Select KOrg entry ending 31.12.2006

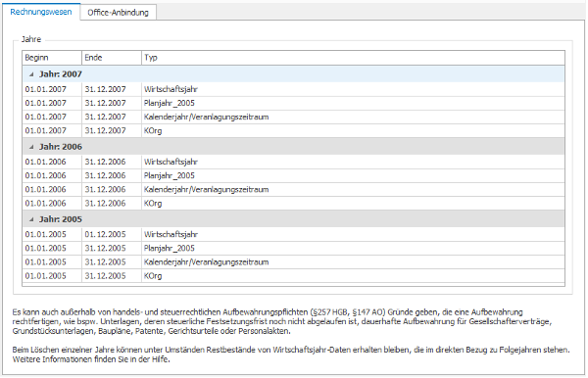(x=293, y=204)
